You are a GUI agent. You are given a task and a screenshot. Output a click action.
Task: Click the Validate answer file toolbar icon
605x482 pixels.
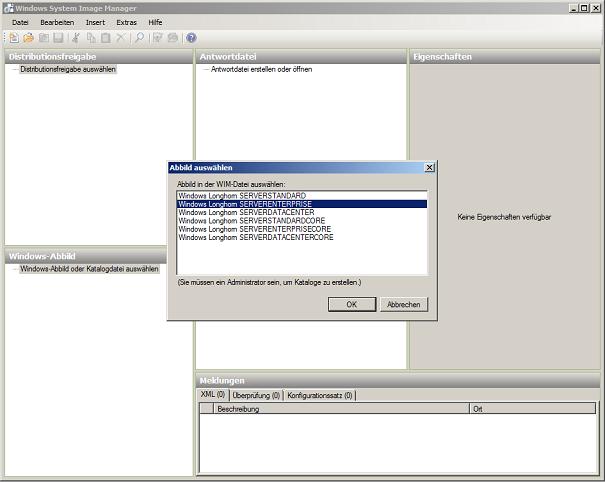pos(157,38)
